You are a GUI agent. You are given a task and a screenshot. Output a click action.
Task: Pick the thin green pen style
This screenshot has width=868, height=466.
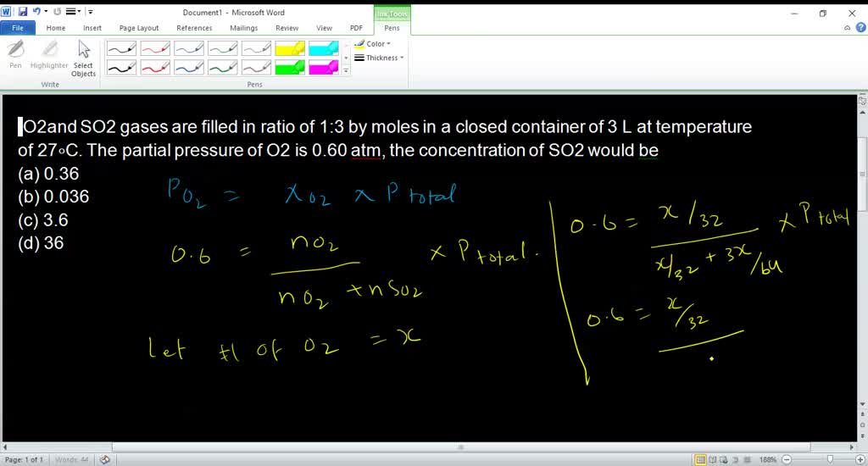(223, 48)
